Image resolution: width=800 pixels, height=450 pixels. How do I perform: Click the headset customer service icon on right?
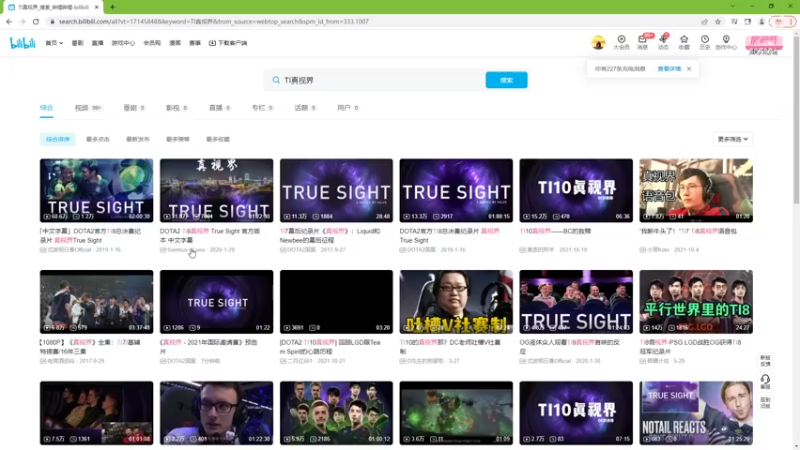point(765,382)
